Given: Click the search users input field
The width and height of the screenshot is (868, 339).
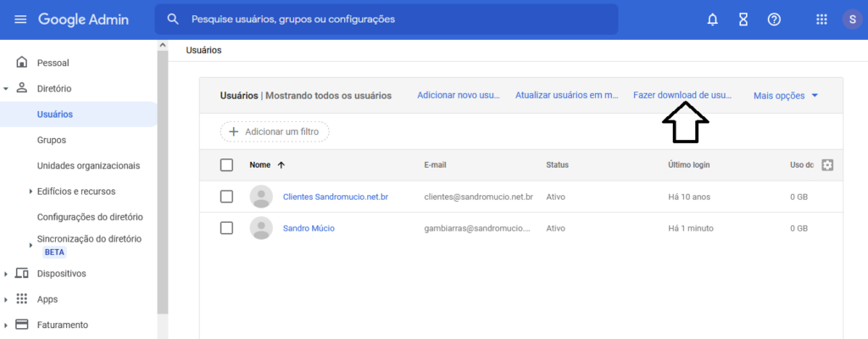Looking at the screenshot, I should coord(398,19).
